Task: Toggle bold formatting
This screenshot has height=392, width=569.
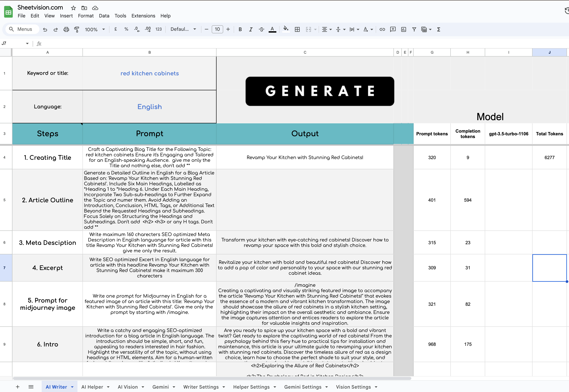Action: (240, 29)
